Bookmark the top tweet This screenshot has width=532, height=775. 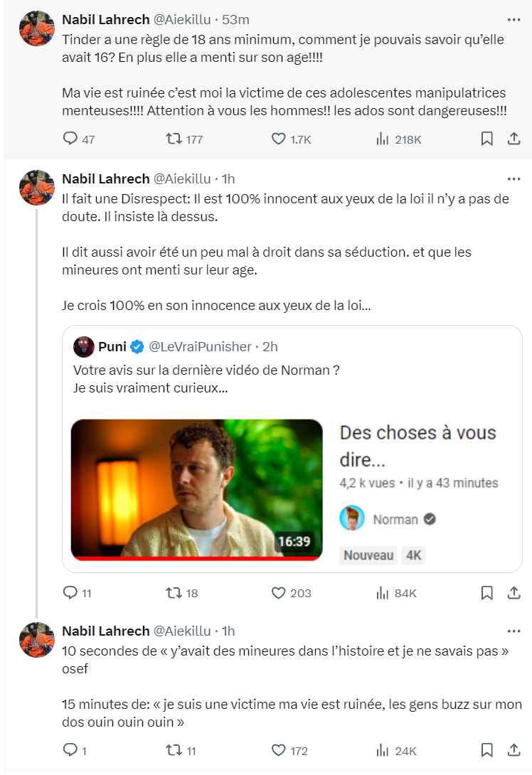486,139
